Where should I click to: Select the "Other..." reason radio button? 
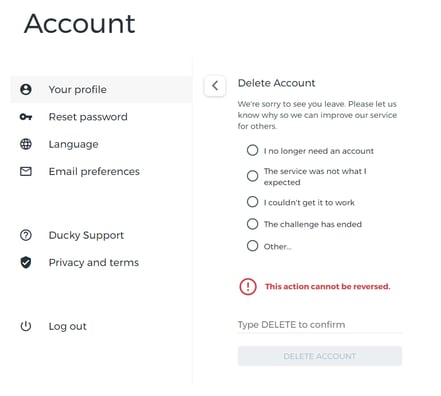pos(252,246)
